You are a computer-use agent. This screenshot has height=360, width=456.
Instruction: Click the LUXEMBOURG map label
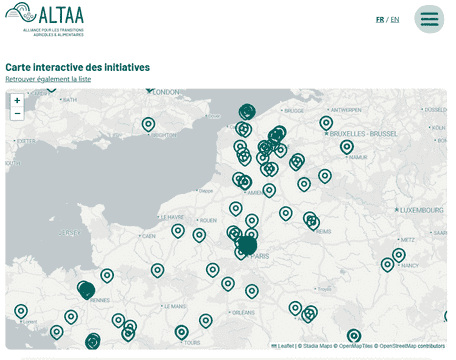[x=422, y=210]
